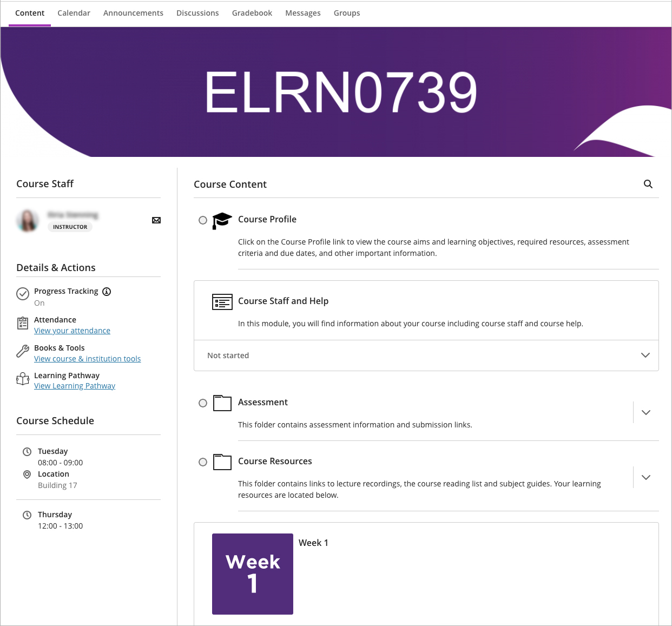The height and width of the screenshot is (626, 672).
Task: Click the Progress Tracking info icon
Action: point(107,291)
